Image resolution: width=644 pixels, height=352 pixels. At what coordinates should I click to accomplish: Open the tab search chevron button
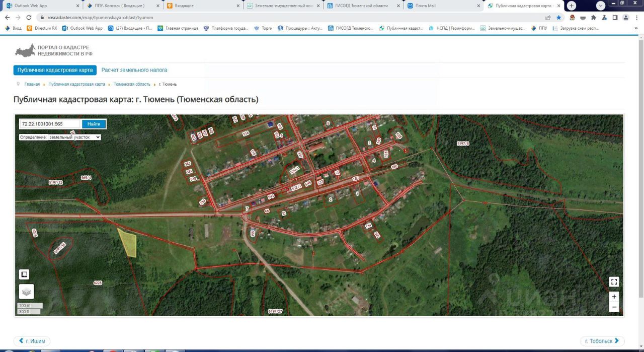click(x=601, y=6)
